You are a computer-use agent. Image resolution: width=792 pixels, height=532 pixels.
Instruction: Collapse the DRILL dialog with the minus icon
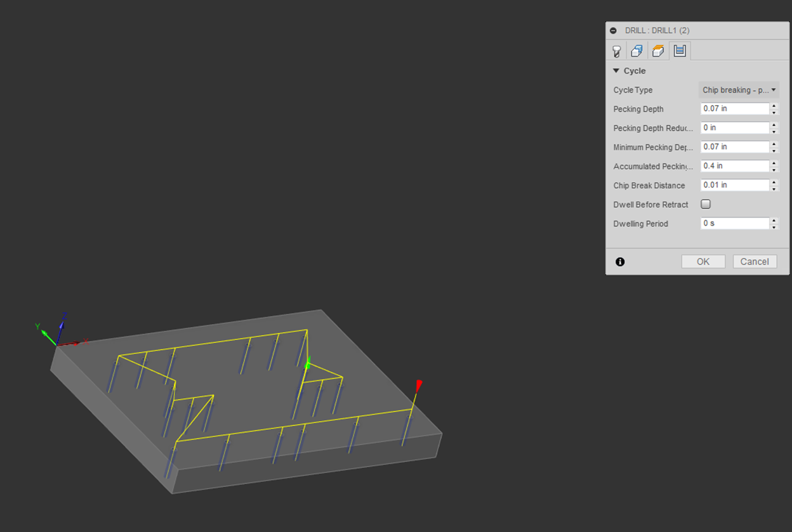click(x=613, y=30)
